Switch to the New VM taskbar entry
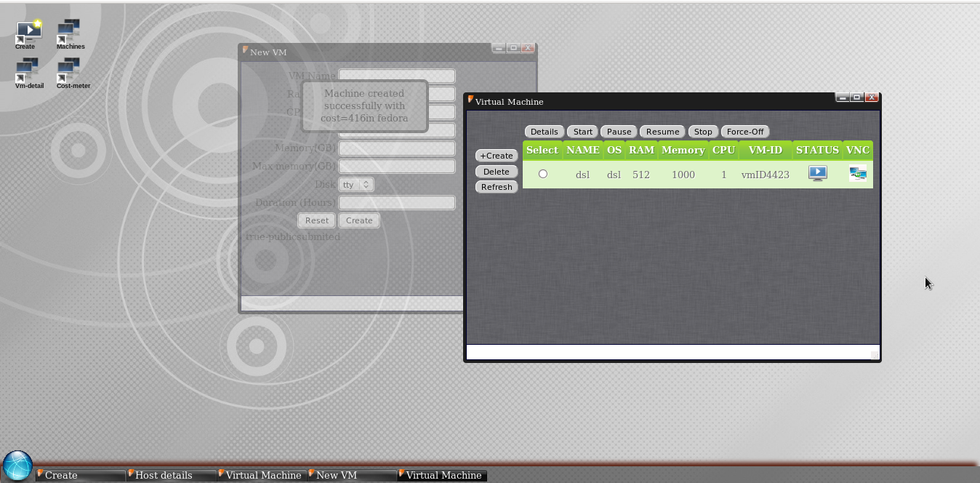The height and width of the screenshot is (483, 980). [x=335, y=475]
